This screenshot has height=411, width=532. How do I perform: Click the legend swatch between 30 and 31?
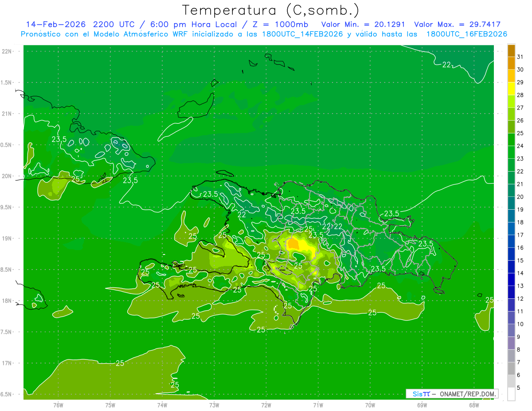click(x=511, y=63)
